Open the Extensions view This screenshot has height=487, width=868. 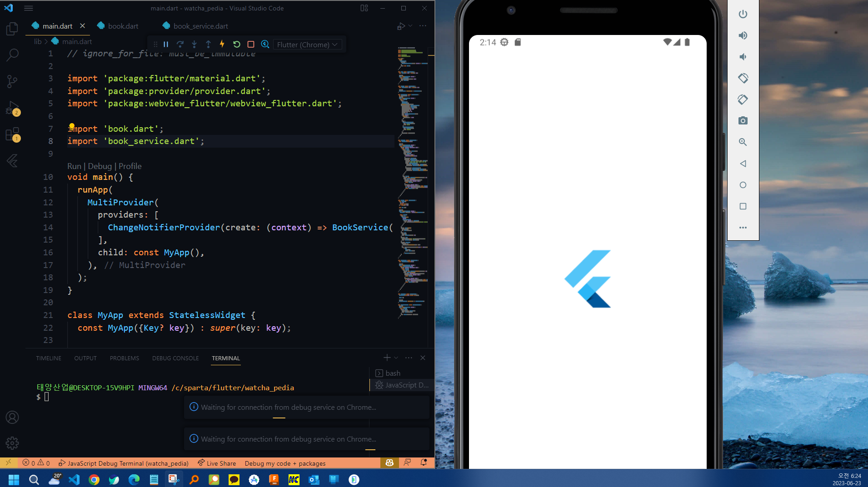[12, 134]
